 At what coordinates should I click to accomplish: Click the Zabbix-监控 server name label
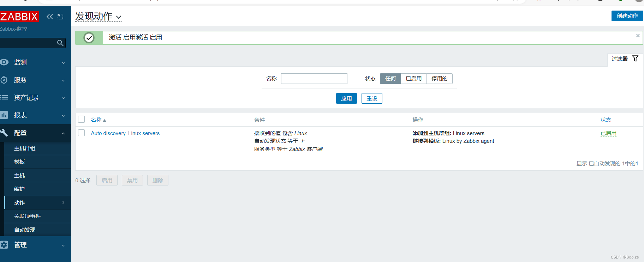(x=13, y=29)
